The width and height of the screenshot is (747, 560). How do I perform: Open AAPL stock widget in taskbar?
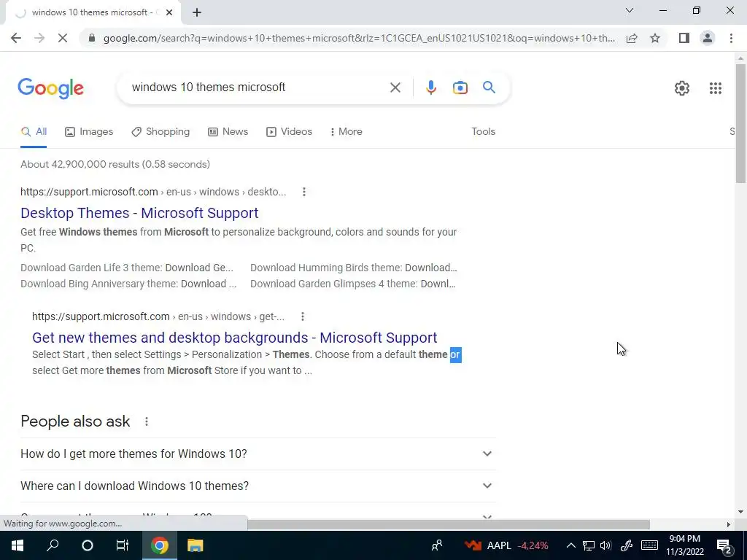[506, 545]
